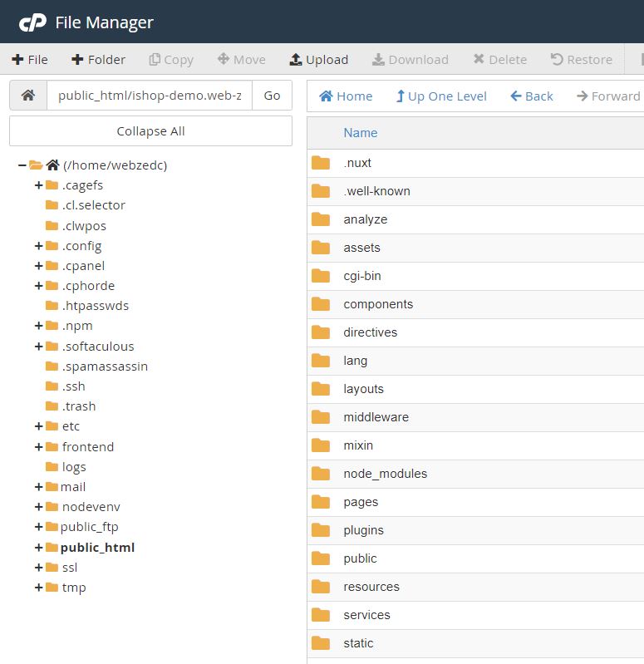Select the components folder row

(378, 304)
